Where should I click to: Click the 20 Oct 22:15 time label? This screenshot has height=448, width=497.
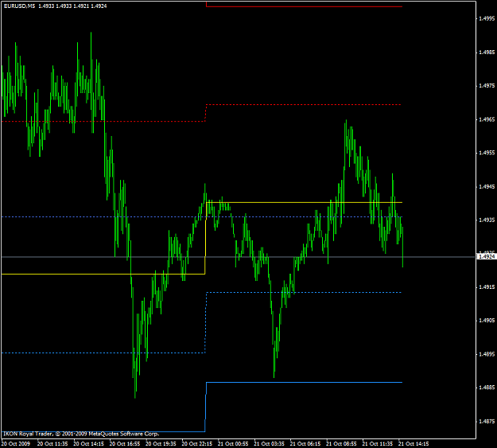(x=197, y=443)
